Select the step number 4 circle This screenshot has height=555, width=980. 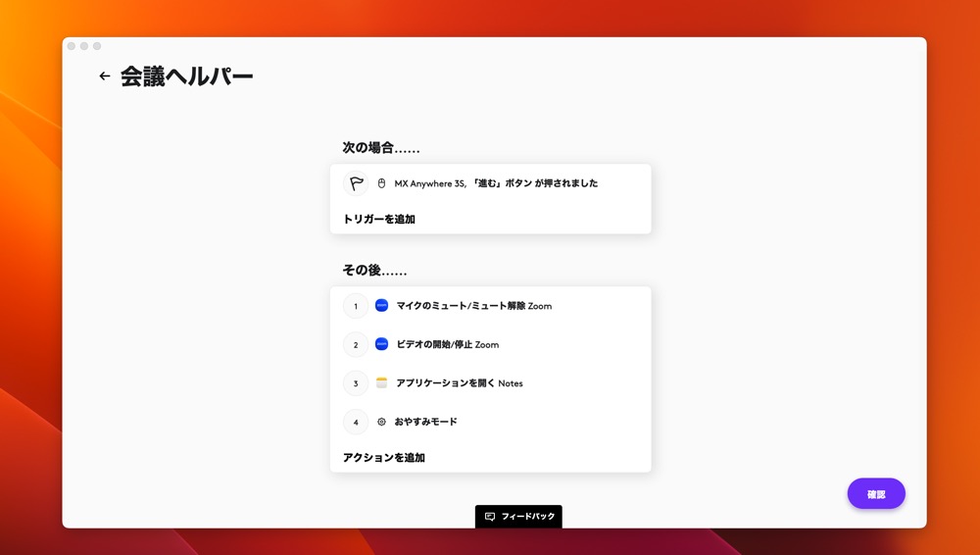pyautogui.click(x=356, y=422)
